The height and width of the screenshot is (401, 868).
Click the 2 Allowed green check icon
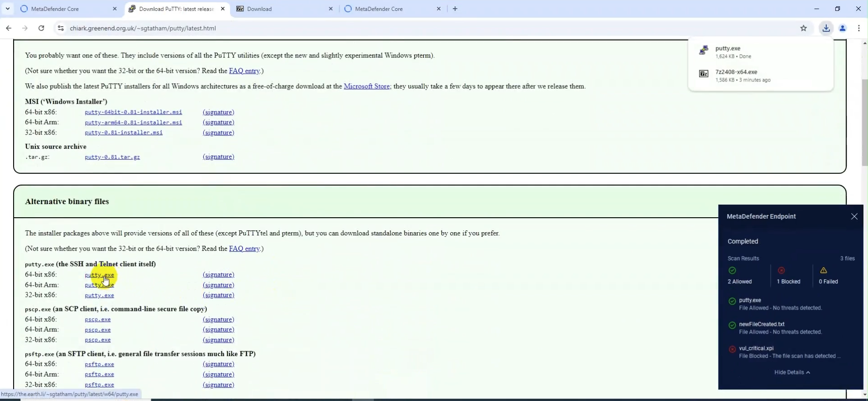pyautogui.click(x=732, y=271)
